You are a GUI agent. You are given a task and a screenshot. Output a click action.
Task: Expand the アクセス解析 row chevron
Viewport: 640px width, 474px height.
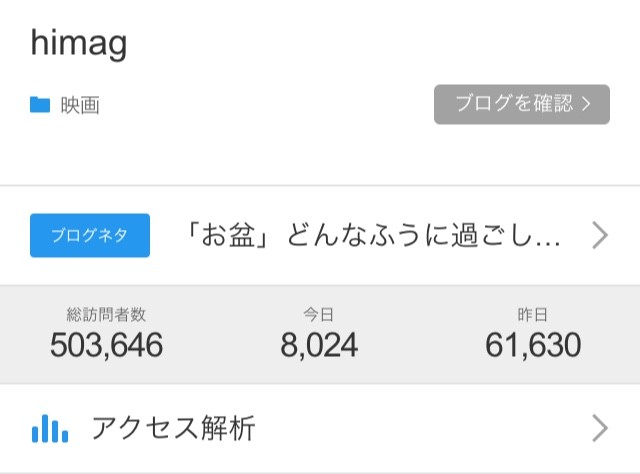click(600, 428)
